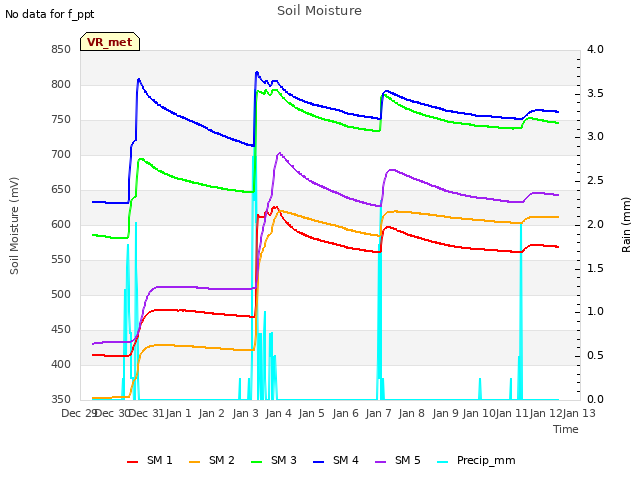640x480 pixels.
Task: Click the purple SM 5 legend swatch
Action: click(380, 462)
